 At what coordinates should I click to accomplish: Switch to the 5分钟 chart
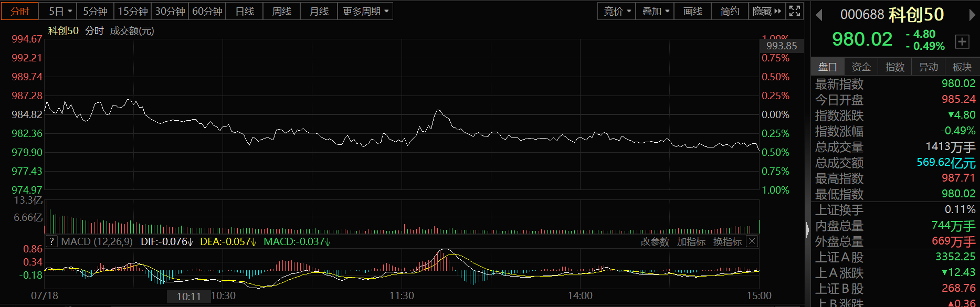pos(95,11)
